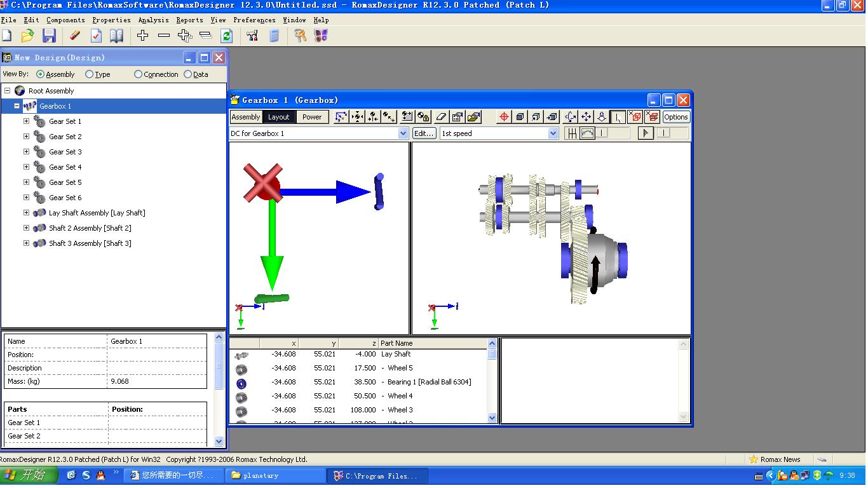The width and height of the screenshot is (868, 488).
Task: Toggle the play animation button
Action: click(x=646, y=133)
